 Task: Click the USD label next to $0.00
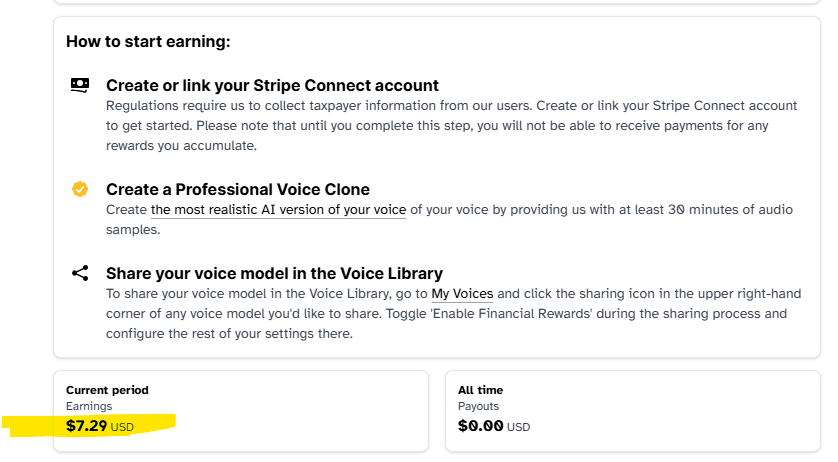point(518,427)
